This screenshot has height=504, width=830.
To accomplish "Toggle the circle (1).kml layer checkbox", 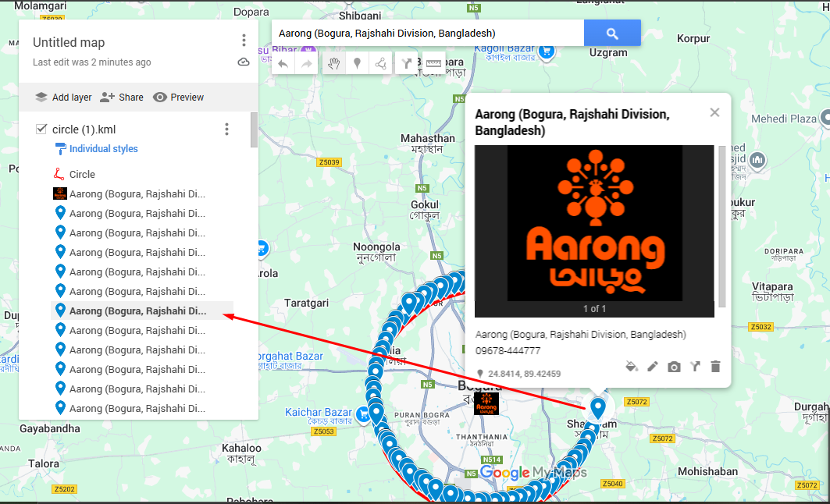I will coord(41,129).
